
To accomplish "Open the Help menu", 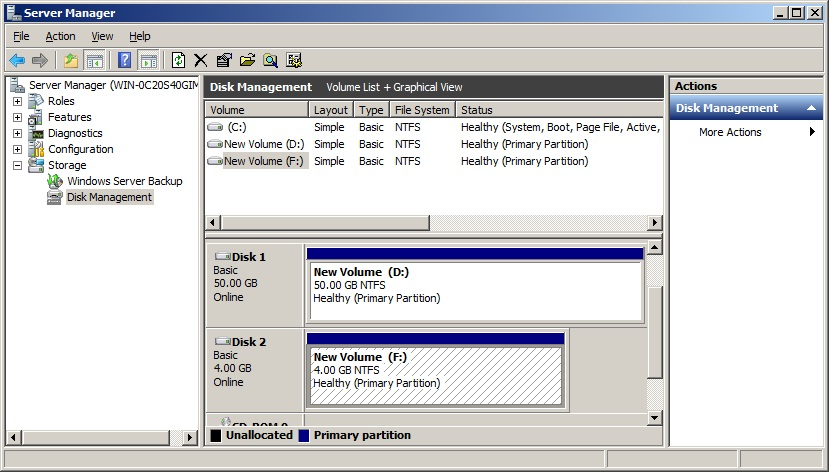I will [x=140, y=36].
